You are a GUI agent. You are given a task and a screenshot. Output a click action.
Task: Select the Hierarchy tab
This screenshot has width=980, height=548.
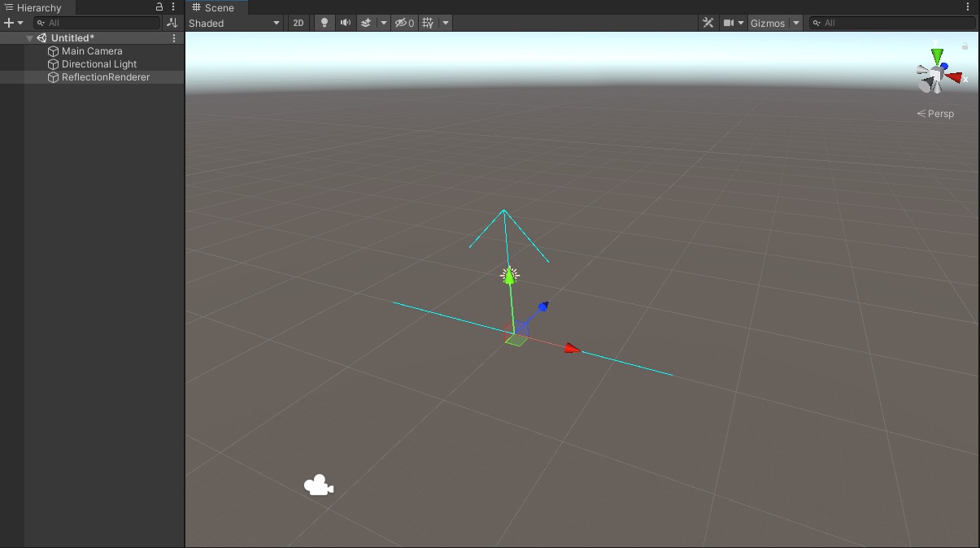coord(38,7)
